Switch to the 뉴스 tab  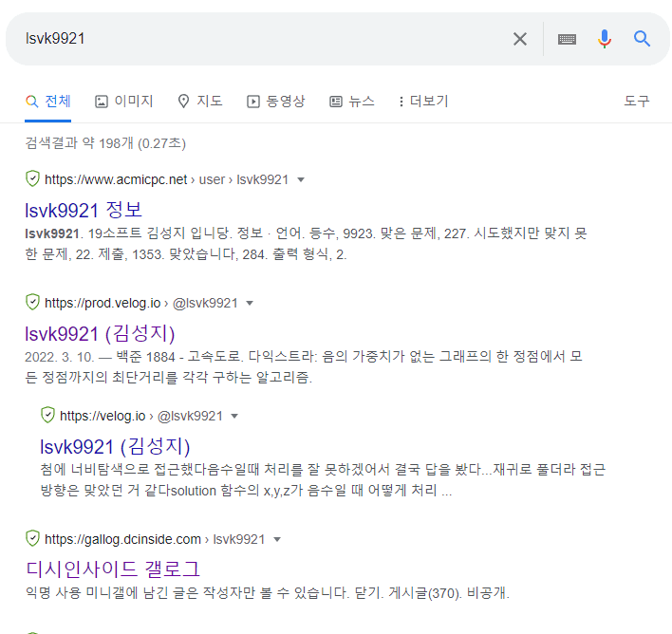[352, 102]
